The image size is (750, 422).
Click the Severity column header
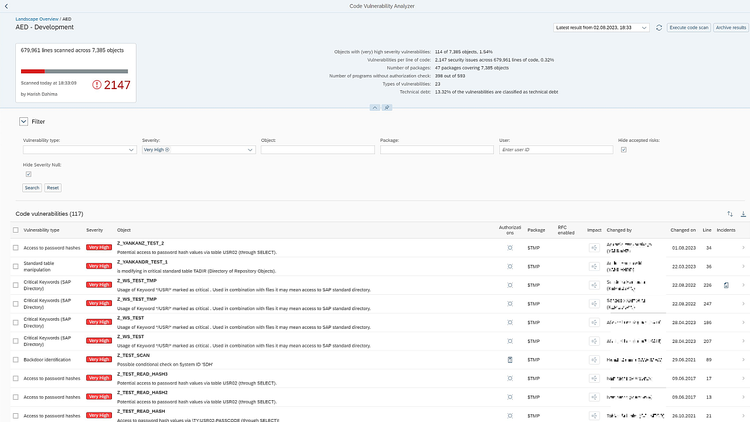[95, 230]
